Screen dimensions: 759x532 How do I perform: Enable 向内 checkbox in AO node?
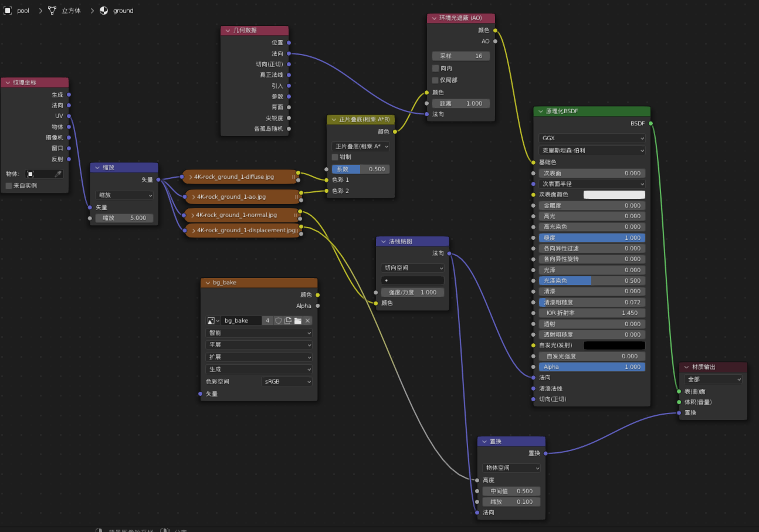tap(435, 68)
